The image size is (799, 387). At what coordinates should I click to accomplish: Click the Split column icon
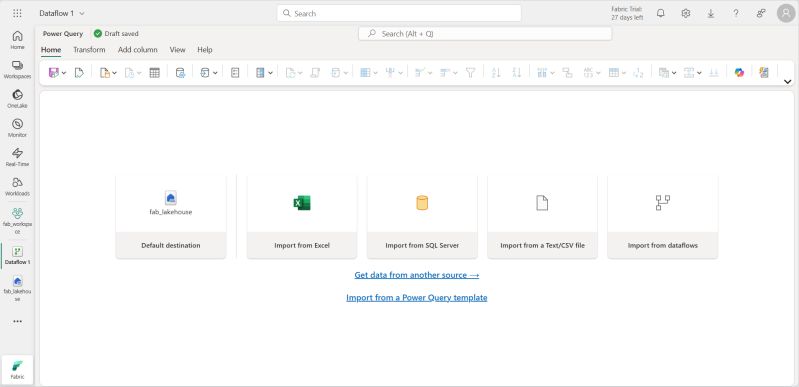coord(542,73)
